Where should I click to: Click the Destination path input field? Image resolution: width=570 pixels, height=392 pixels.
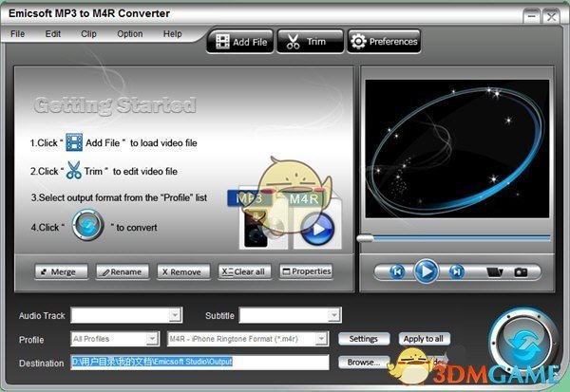click(x=199, y=363)
